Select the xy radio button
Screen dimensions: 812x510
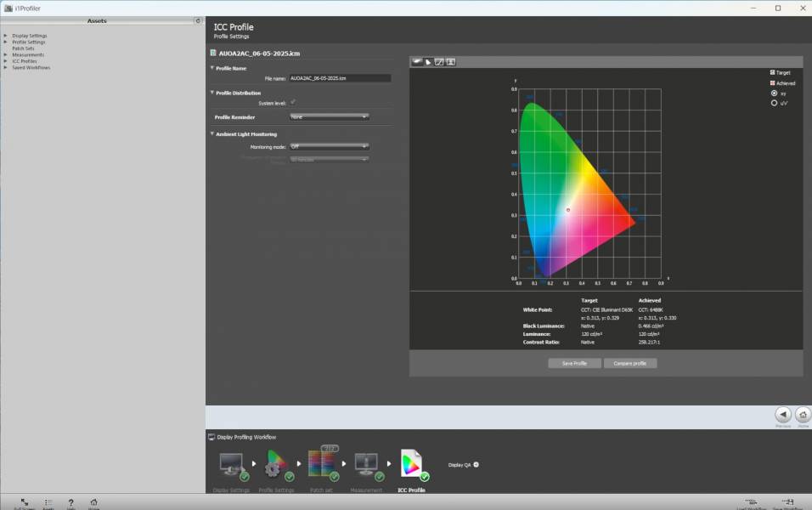(774, 93)
